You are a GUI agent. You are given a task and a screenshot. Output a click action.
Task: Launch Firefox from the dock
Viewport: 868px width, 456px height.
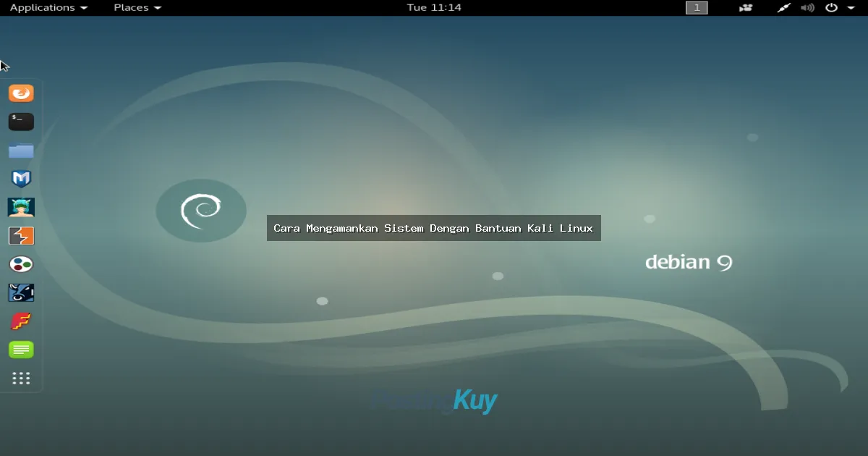coord(21,93)
